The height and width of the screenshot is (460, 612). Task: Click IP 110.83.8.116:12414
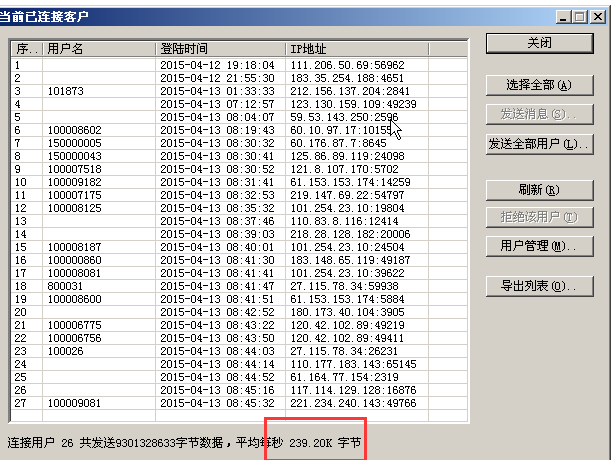pos(344,221)
